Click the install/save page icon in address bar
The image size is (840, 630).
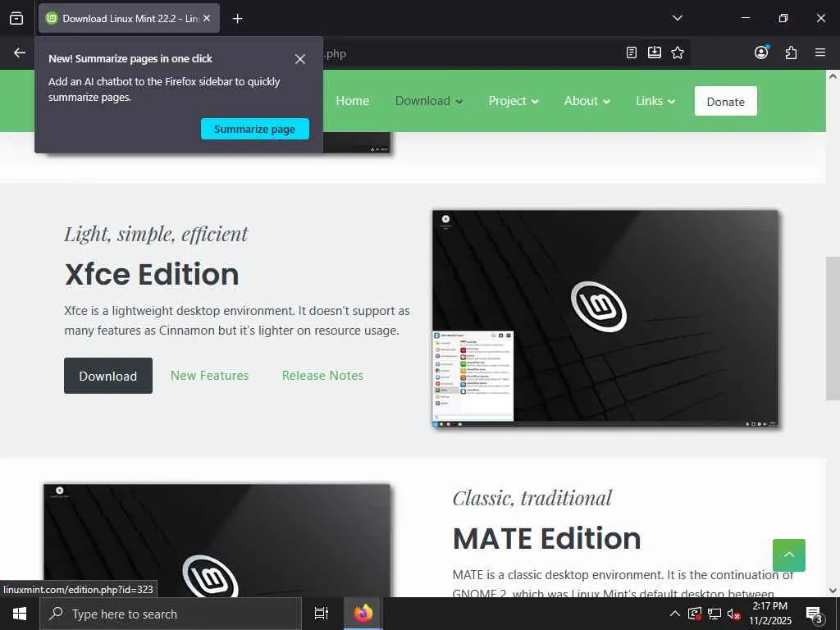[654, 52]
